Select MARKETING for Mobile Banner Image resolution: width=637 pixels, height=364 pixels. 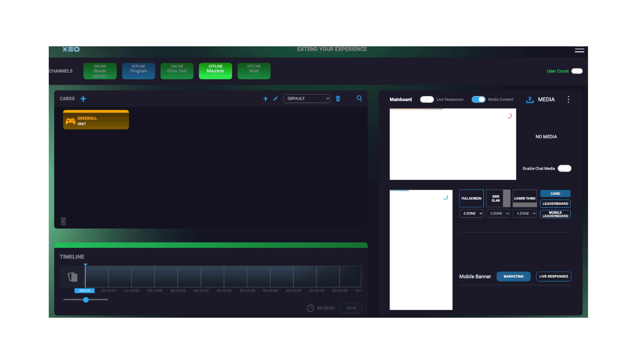point(513,276)
